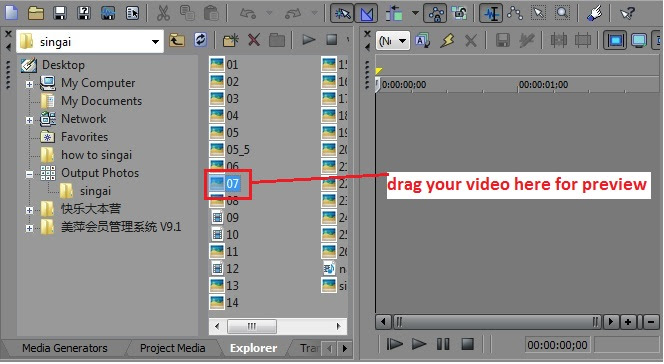Click the Paste clipboard icon
Screen dimensions: 664x364
click(210, 13)
